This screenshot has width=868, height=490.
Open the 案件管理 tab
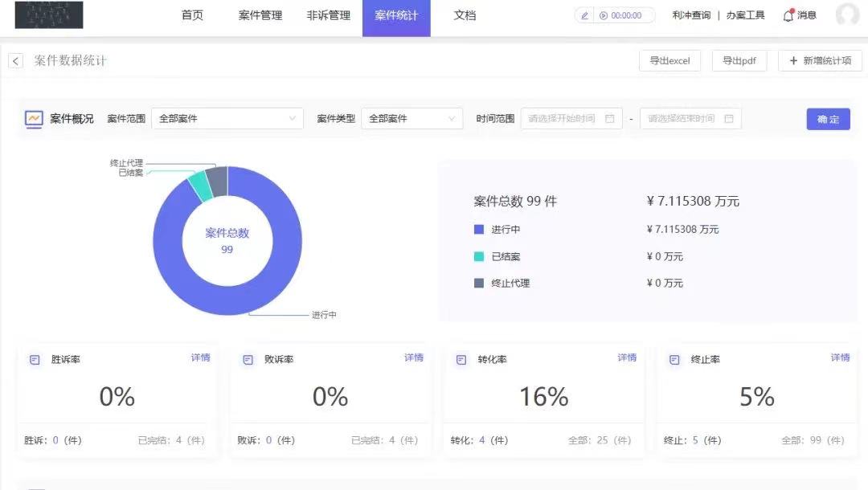coord(260,15)
